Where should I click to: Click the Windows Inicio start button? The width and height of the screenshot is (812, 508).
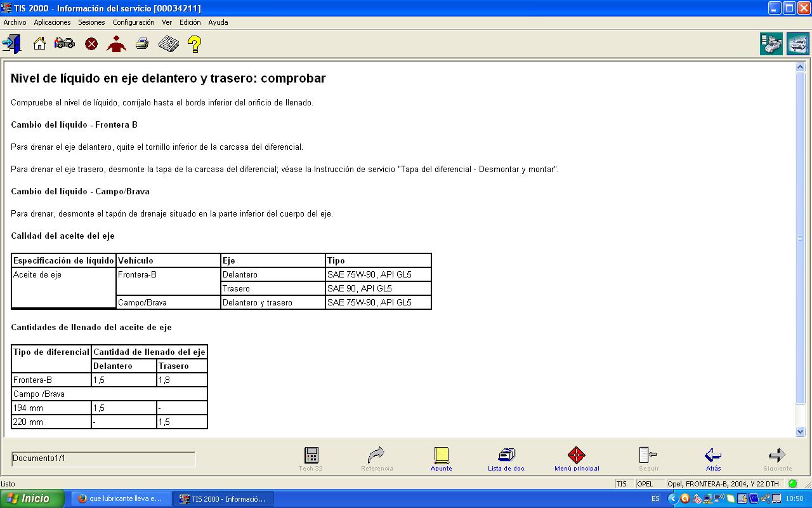[32, 498]
